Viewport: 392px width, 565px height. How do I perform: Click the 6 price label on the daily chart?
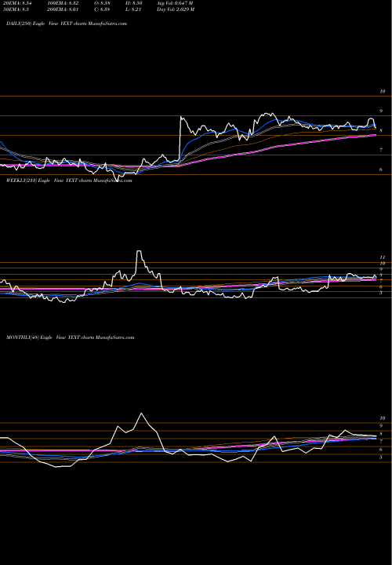point(381,169)
